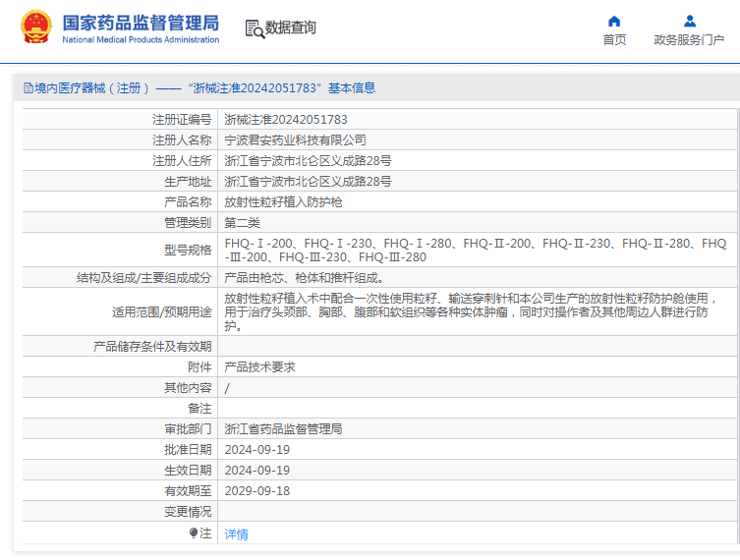This screenshot has width=740, height=560.
Task: Click the 生产地址 label
Action: pos(188,182)
